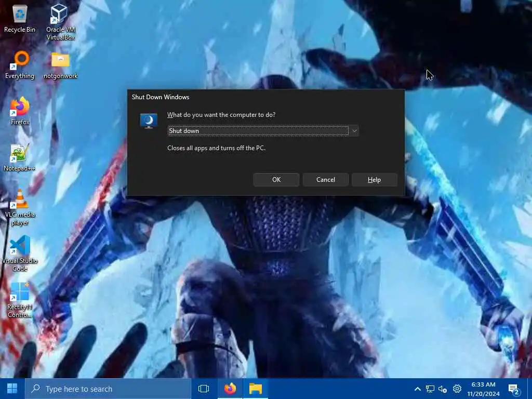Select the VLC media player shortcut

20,208
